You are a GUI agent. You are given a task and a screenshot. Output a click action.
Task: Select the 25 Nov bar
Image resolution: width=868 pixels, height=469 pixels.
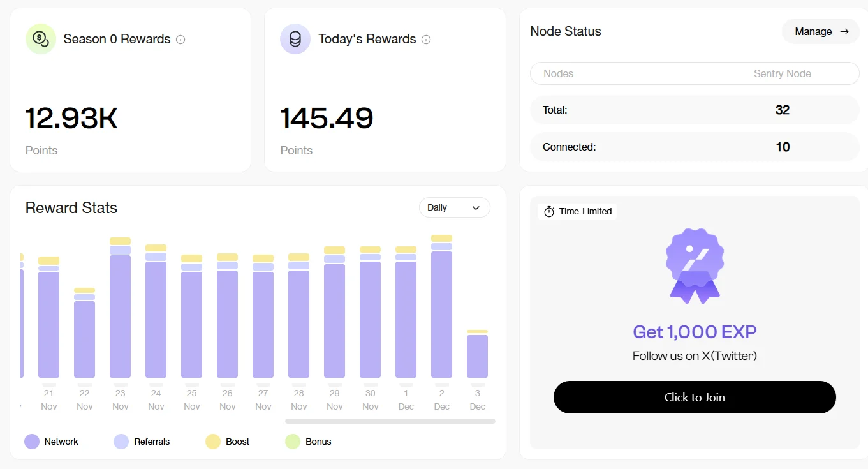pyautogui.click(x=192, y=316)
